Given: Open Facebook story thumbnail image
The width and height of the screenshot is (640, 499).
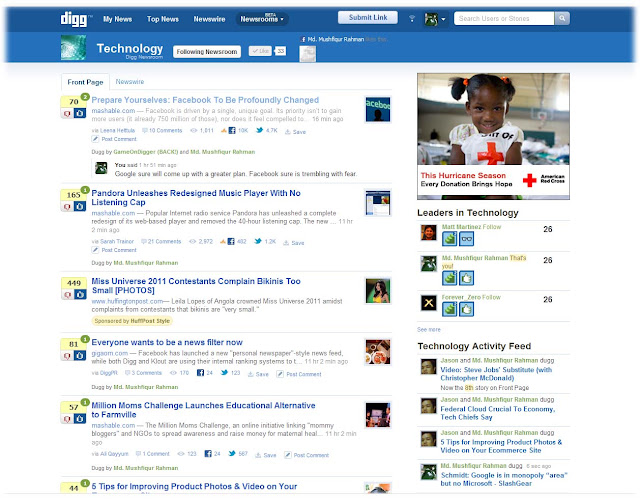Looking at the screenshot, I should pos(378,109).
